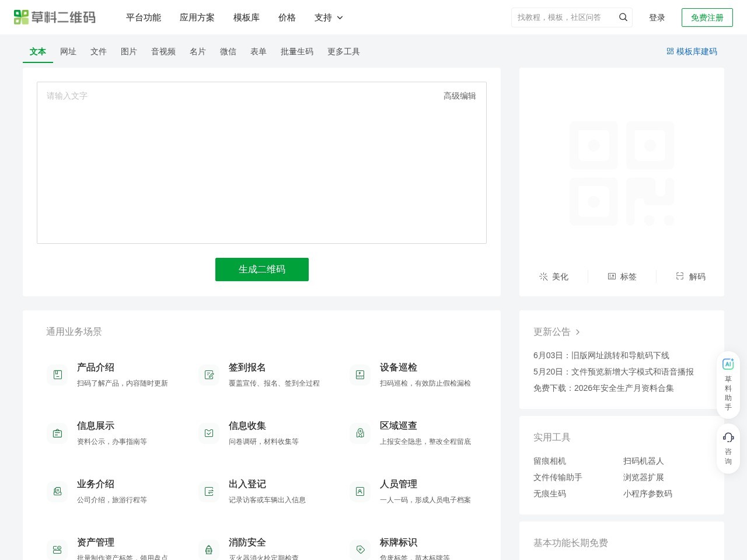
Task: Click the 模板库建码 grid icon
Action: point(670,51)
